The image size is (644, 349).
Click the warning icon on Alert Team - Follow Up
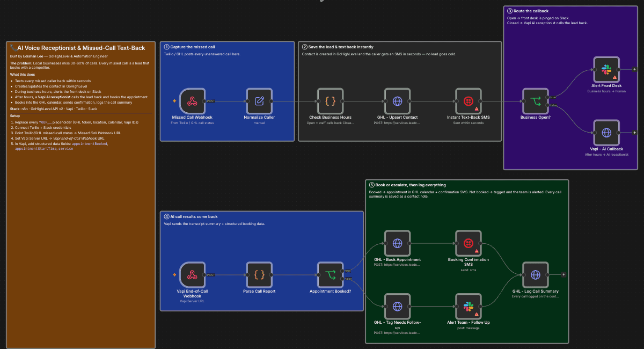[477, 314]
